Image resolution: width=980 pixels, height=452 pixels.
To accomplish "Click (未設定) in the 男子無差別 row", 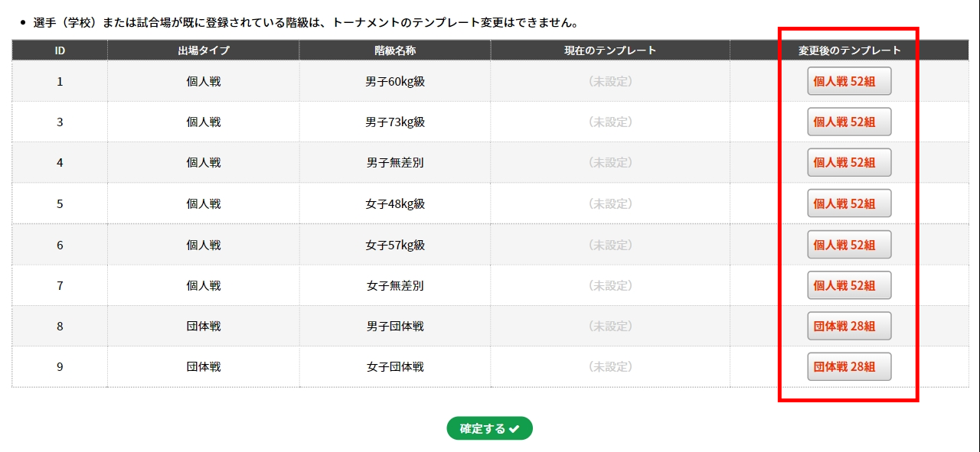I will click(610, 163).
